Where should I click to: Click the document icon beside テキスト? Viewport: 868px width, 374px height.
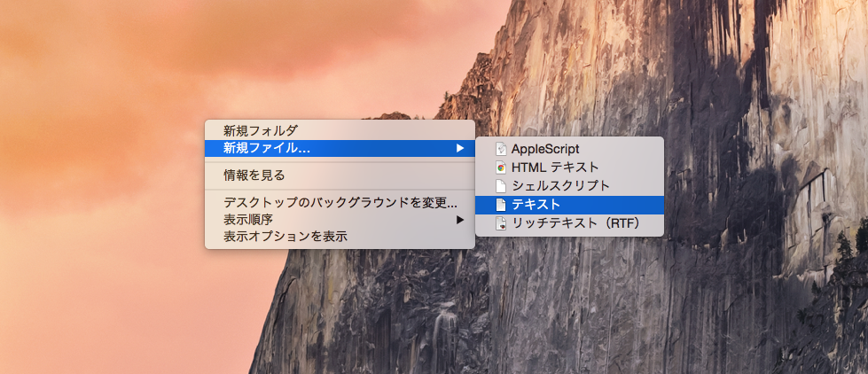pos(500,205)
